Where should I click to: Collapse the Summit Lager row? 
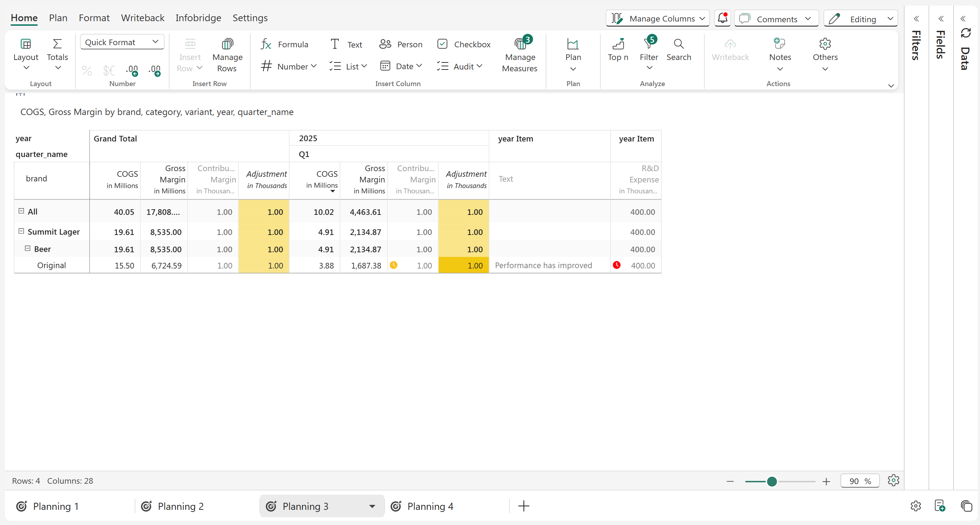[21, 231]
